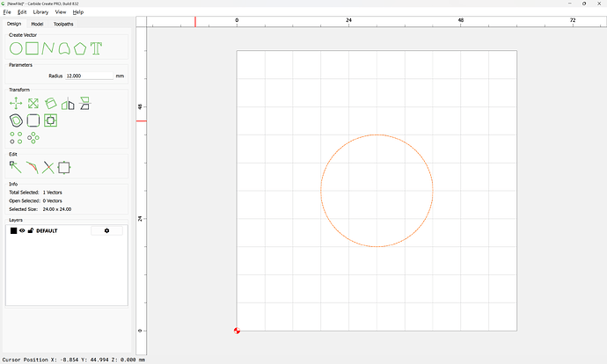
Task: Open the Library menu
Action: pos(40,12)
